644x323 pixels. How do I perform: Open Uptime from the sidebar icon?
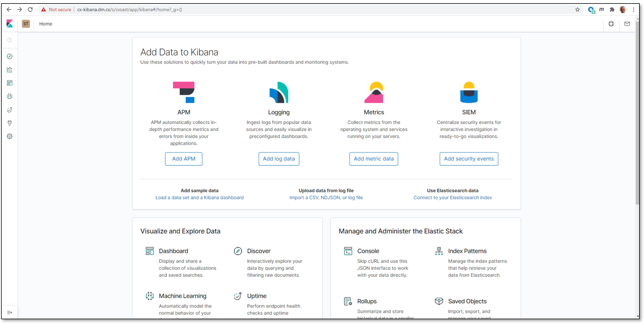(x=10, y=110)
